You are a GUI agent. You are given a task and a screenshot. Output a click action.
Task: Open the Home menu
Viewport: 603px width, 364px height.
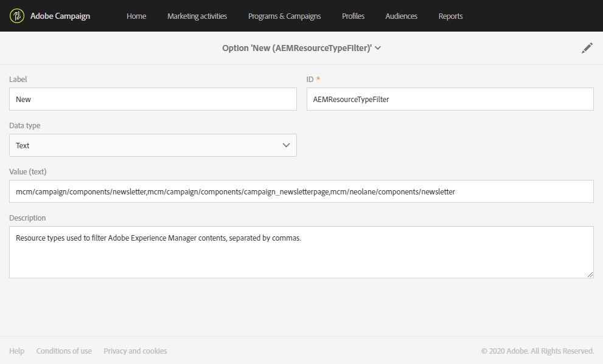tap(136, 16)
